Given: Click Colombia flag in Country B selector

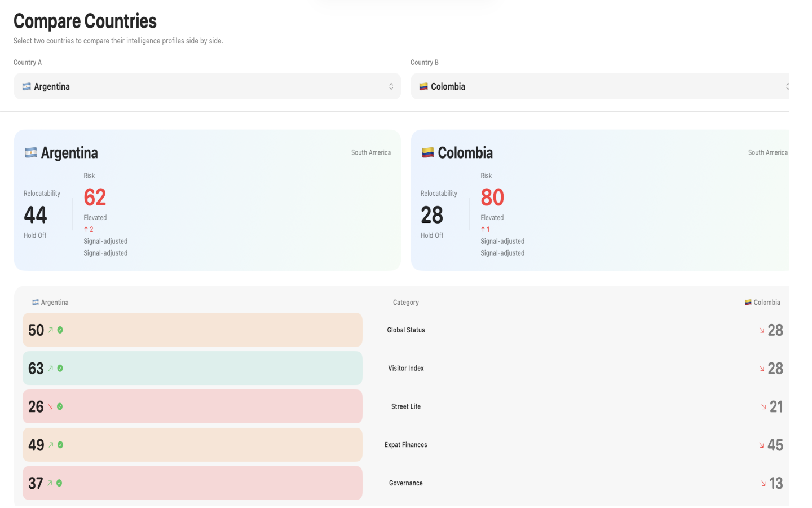Looking at the screenshot, I should pyautogui.click(x=423, y=86).
